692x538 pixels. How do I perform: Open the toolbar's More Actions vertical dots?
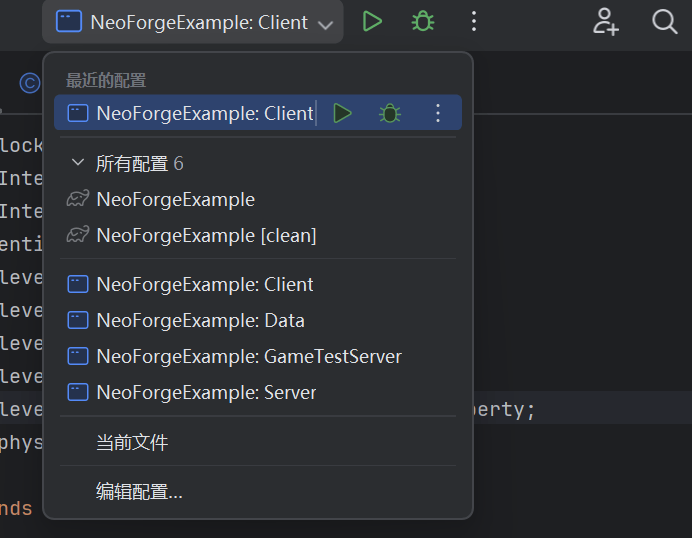pos(474,21)
